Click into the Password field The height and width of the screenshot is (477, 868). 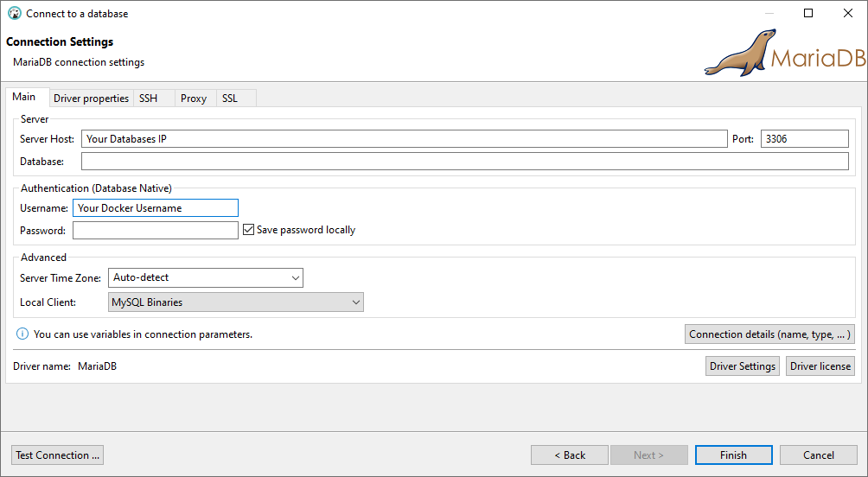[155, 231]
